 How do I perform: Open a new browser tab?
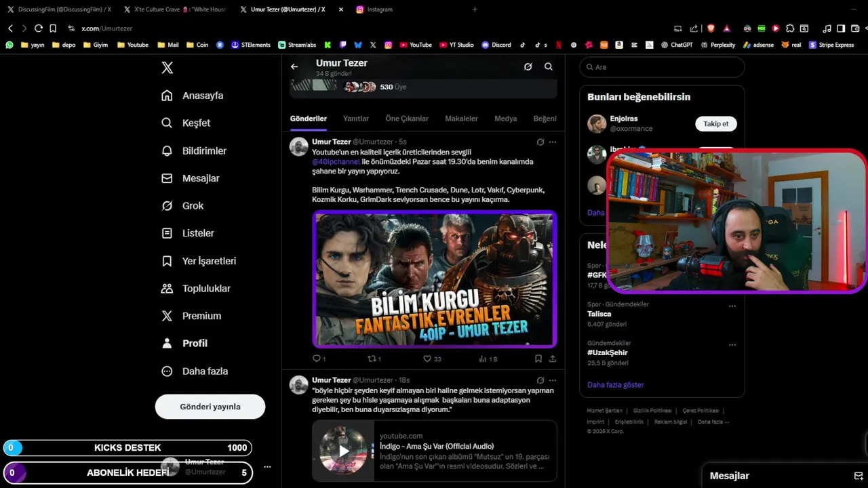(475, 9)
